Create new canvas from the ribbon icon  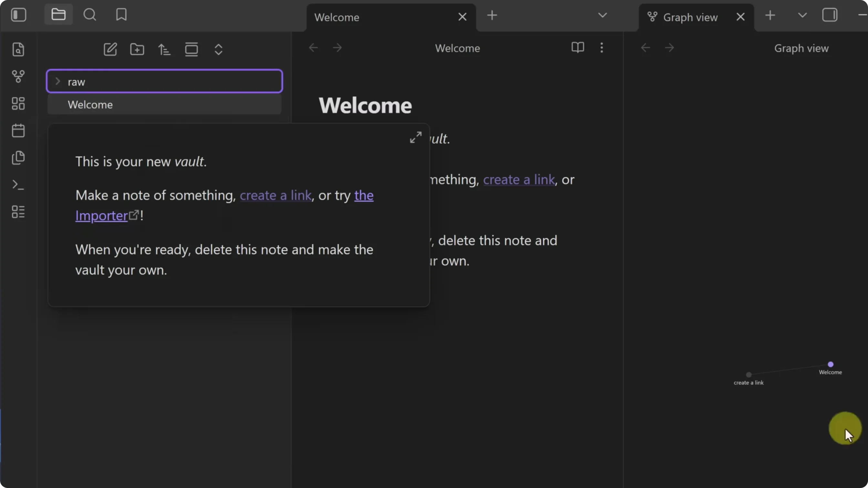pos(18,103)
